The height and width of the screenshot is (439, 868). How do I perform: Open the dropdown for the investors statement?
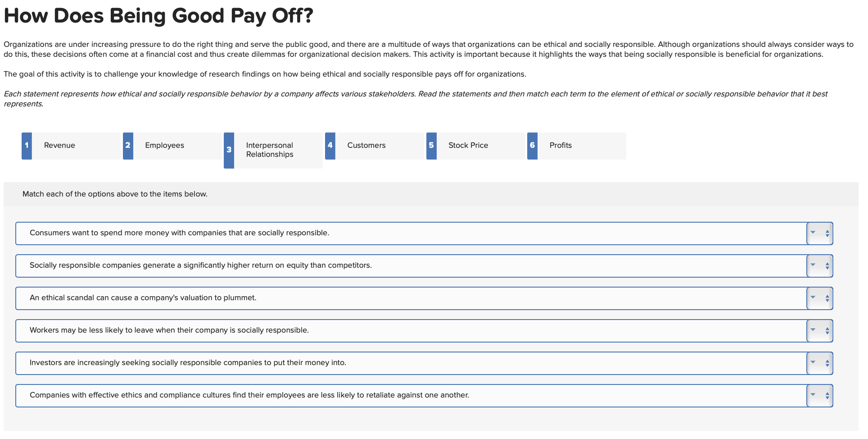[x=813, y=363]
